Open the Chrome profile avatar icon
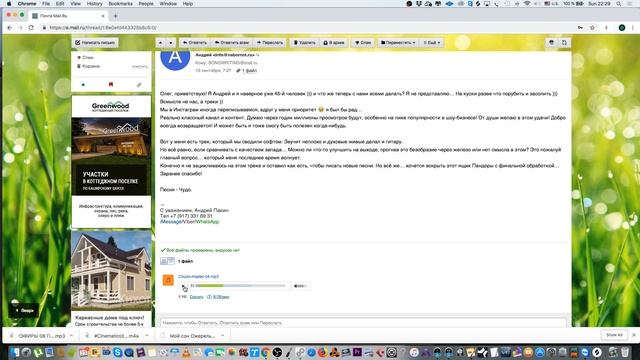The height and width of the screenshot is (360, 640). pos(622,28)
